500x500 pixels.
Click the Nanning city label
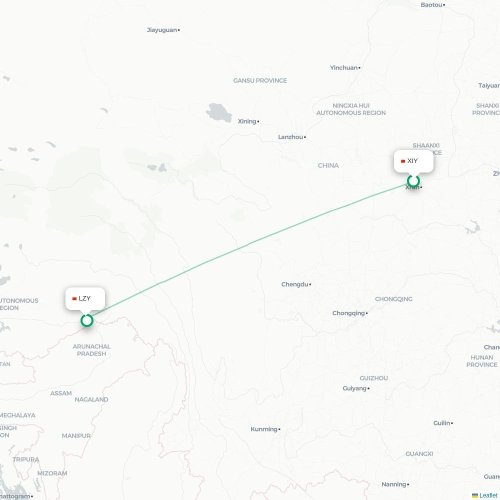395,484
